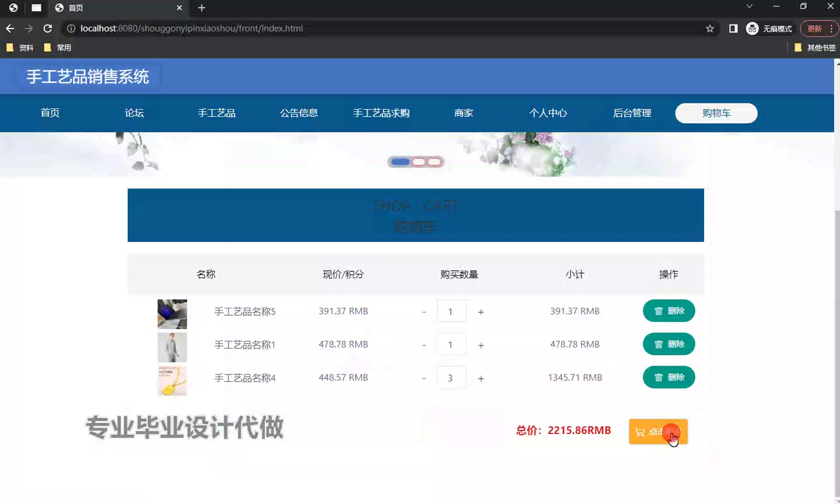Open the 其他书签 folder
Image resolution: width=840 pixels, height=504 pixels.
(815, 48)
